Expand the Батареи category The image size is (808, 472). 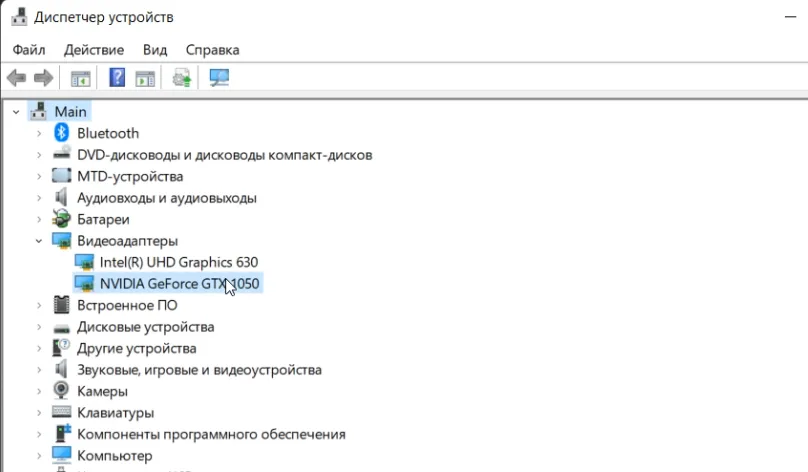click(39, 220)
